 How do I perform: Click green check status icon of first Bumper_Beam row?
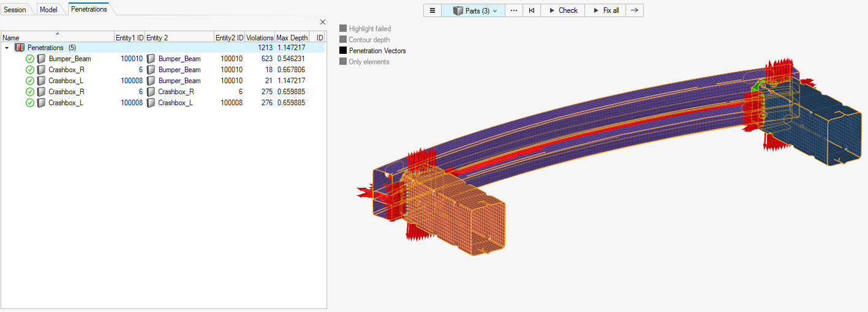click(30, 59)
